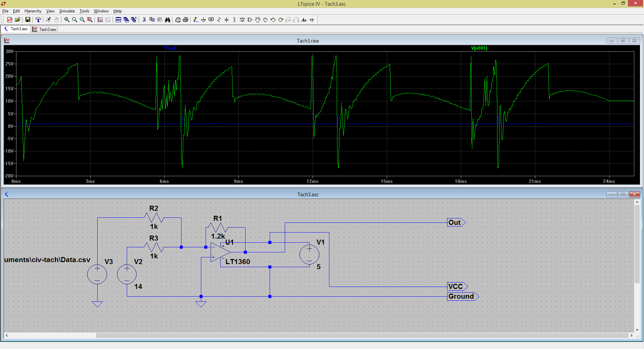Click the Resistor placement icon

click(219, 20)
